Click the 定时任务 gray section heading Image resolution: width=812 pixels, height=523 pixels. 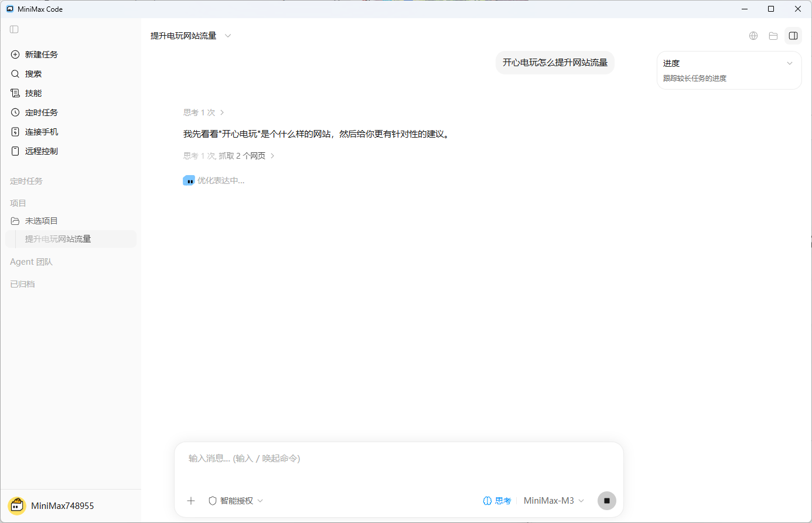click(x=26, y=181)
